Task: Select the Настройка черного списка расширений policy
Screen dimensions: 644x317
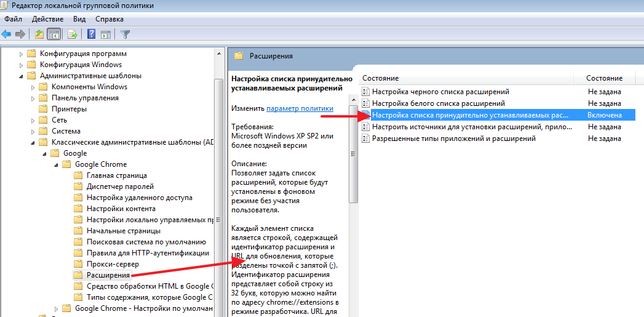Action: 440,91
